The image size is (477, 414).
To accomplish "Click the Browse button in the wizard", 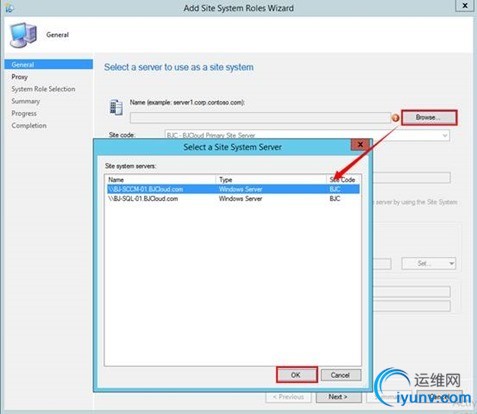I will (429, 117).
